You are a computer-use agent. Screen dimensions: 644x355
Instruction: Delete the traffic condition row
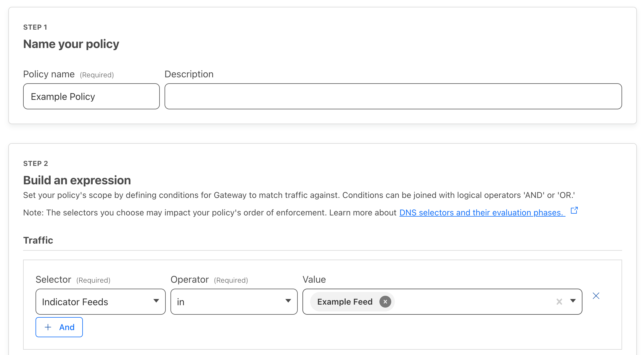(596, 295)
